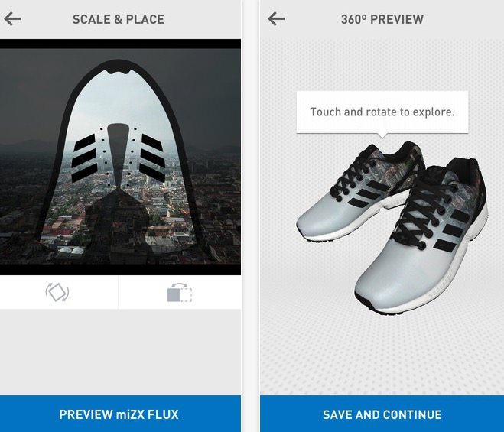Go back from the Scale & Place screen
Image resolution: width=504 pixels, height=432 pixels.
pos(12,19)
